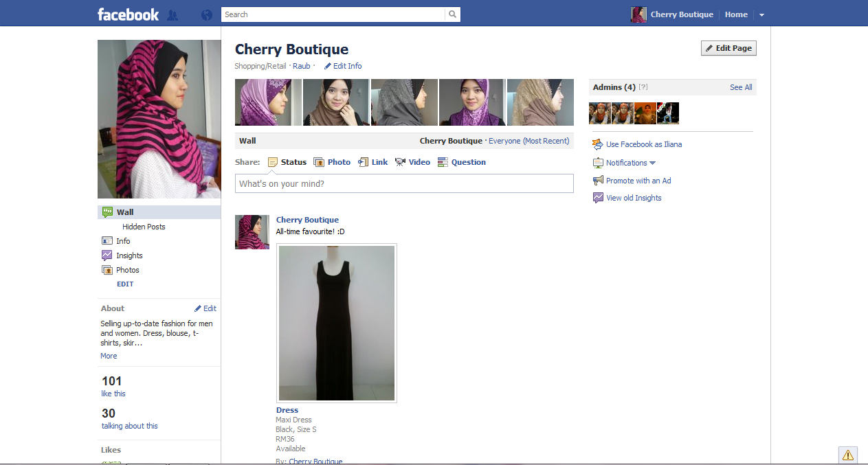Open the Shopping/Retail category link
The width and height of the screenshot is (868, 465).
(260, 66)
